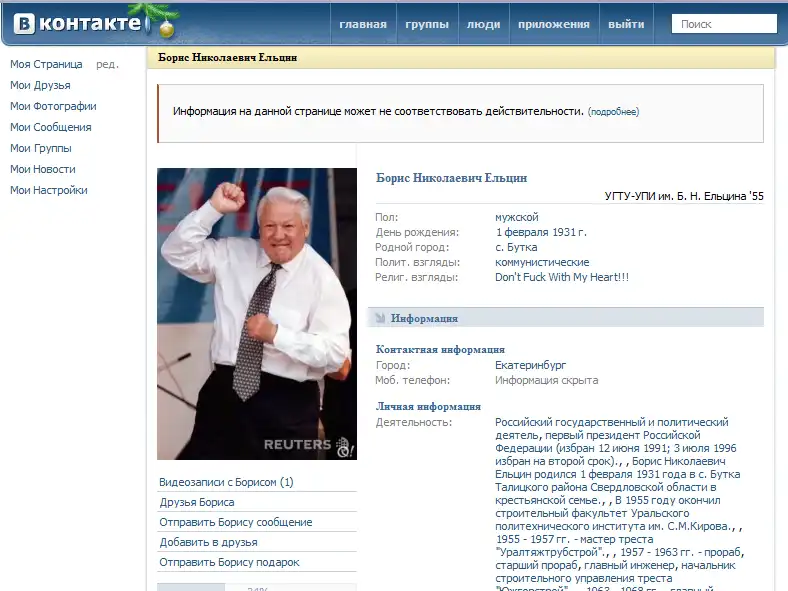Open Моя Страница in sidebar

[46, 64]
